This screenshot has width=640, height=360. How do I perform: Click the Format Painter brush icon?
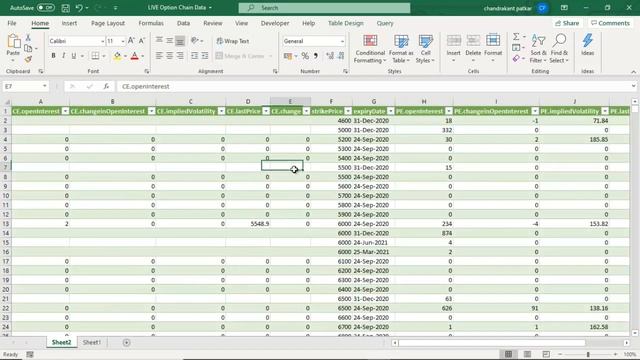pos(28,59)
